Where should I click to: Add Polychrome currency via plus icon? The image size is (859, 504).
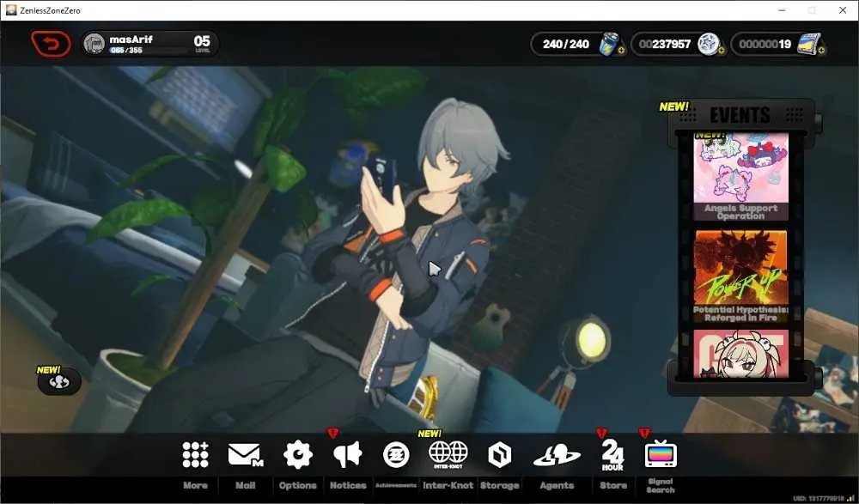click(821, 51)
